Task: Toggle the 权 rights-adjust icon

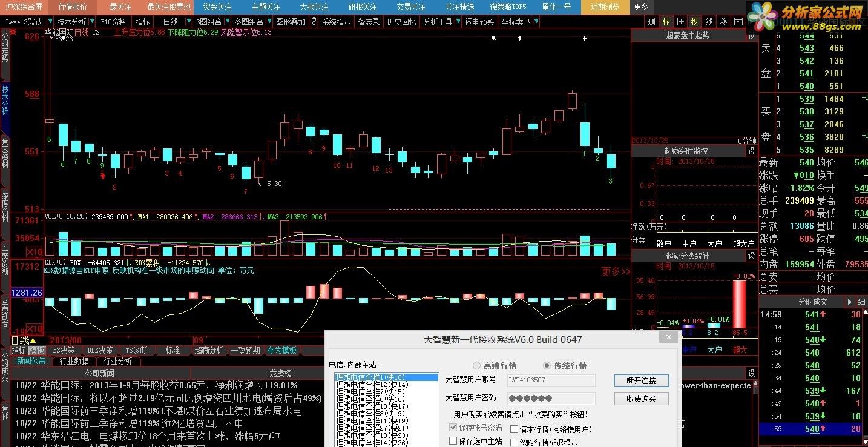Action: pyautogui.click(x=694, y=22)
